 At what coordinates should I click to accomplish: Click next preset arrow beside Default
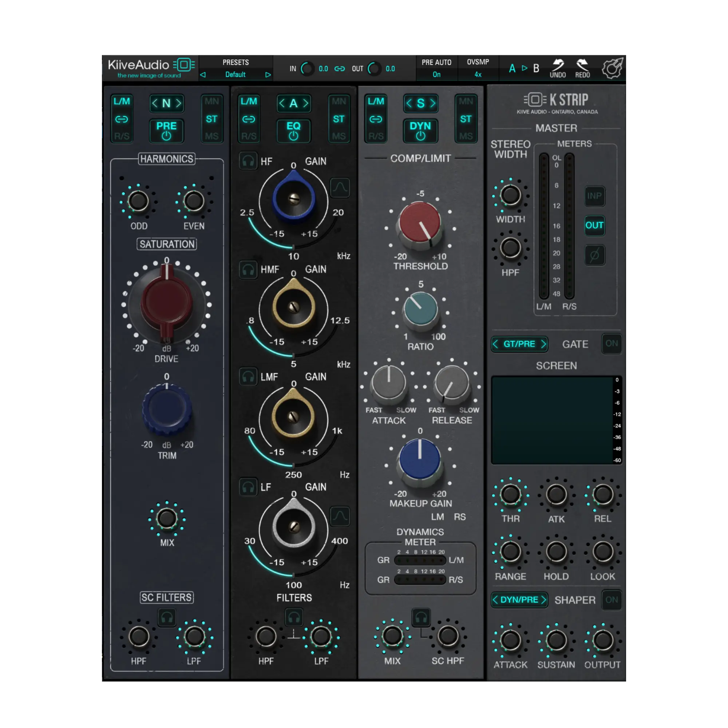pos(268,75)
